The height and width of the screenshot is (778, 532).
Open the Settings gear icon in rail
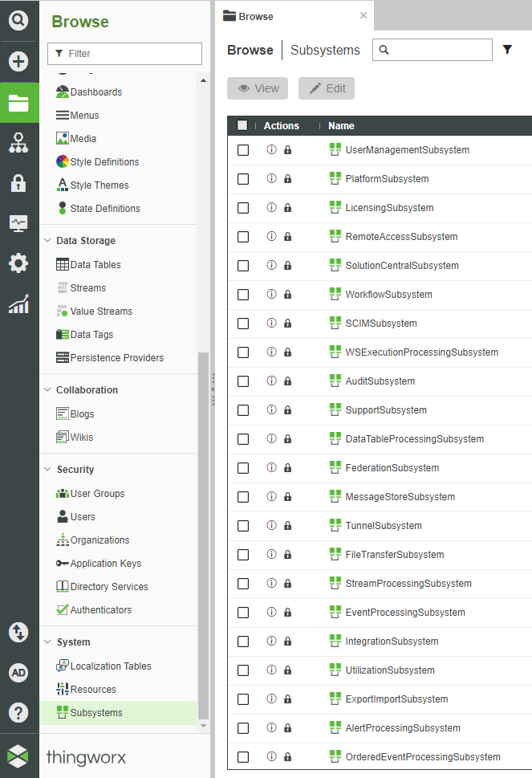click(x=18, y=263)
